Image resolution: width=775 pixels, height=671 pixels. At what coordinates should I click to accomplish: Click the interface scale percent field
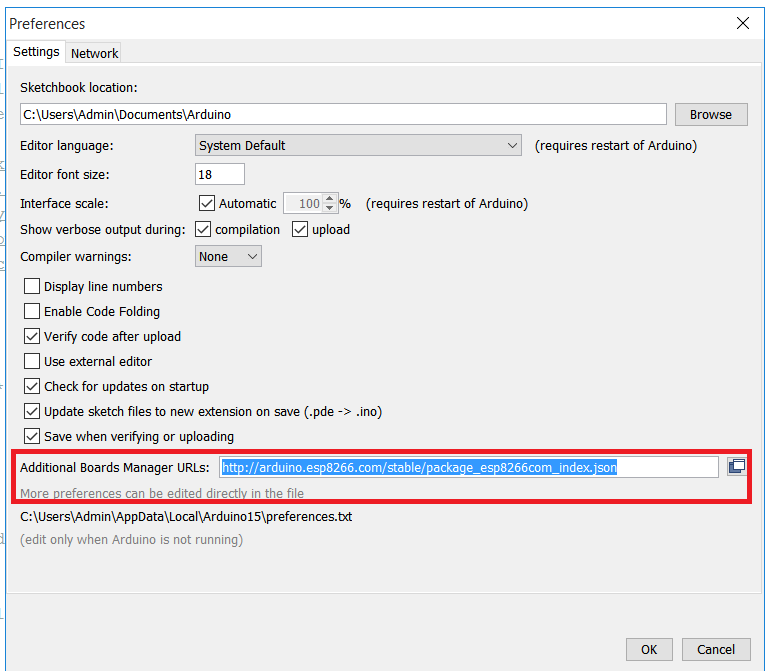pyautogui.click(x=303, y=203)
